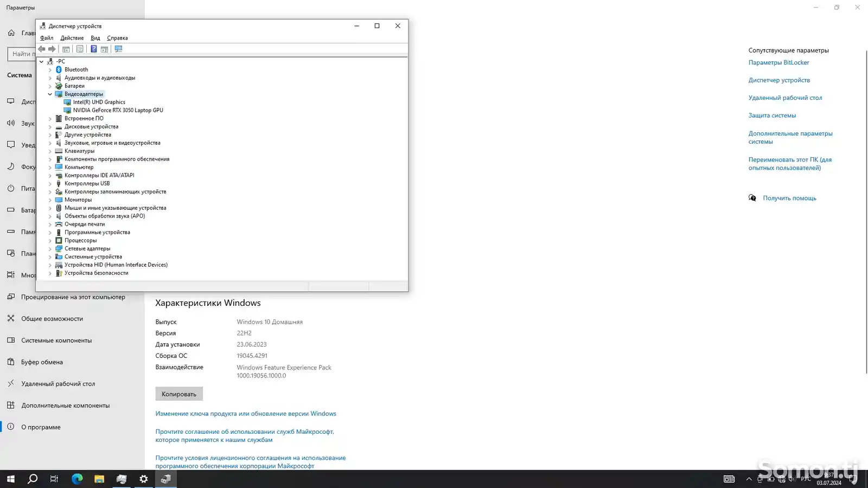
Task: Expand Устройства HID category
Action: (50, 265)
